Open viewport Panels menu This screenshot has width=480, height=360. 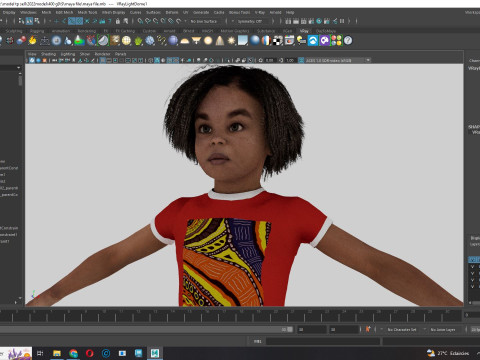click(120, 54)
